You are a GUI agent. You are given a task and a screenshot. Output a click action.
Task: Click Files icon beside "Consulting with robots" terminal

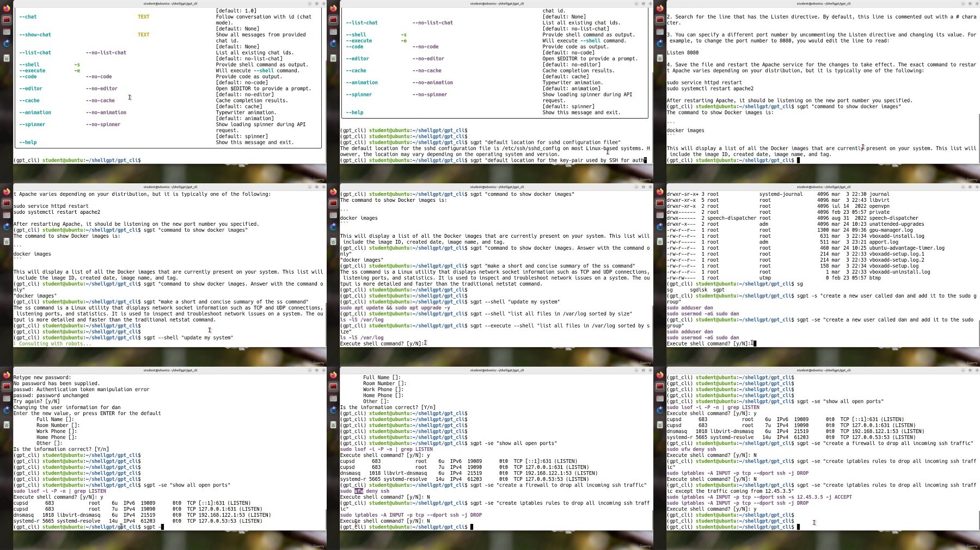pos(7,215)
